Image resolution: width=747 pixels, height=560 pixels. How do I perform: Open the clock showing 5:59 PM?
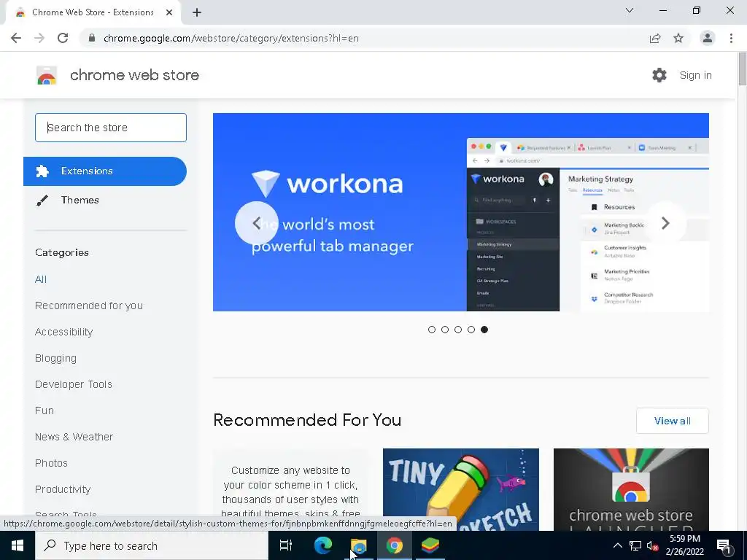[x=684, y=545]
